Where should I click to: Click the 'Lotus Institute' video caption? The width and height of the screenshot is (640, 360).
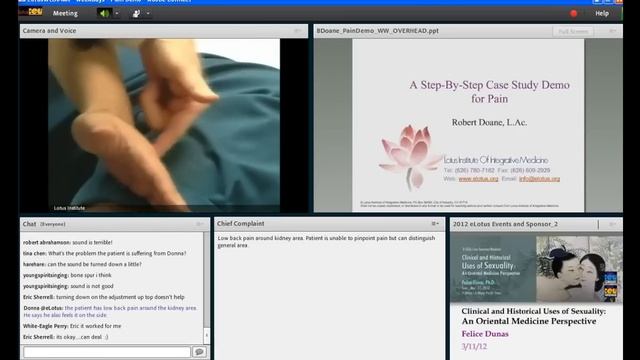pos(69,208)
